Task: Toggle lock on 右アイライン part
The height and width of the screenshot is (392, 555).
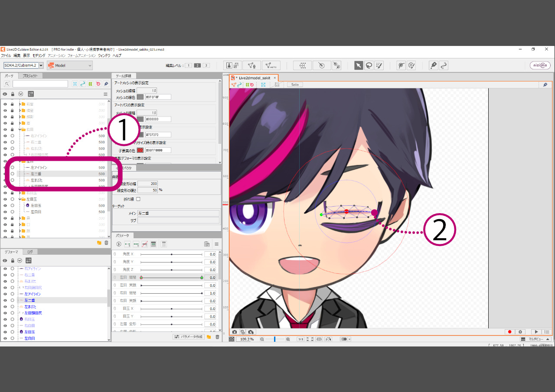Action: (x=12, y=136)
